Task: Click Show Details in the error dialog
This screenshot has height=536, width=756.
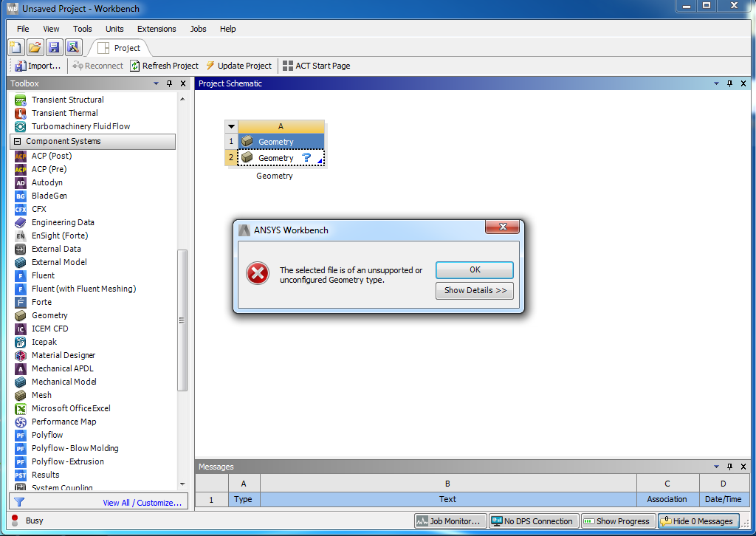Action: coord(475,291)
